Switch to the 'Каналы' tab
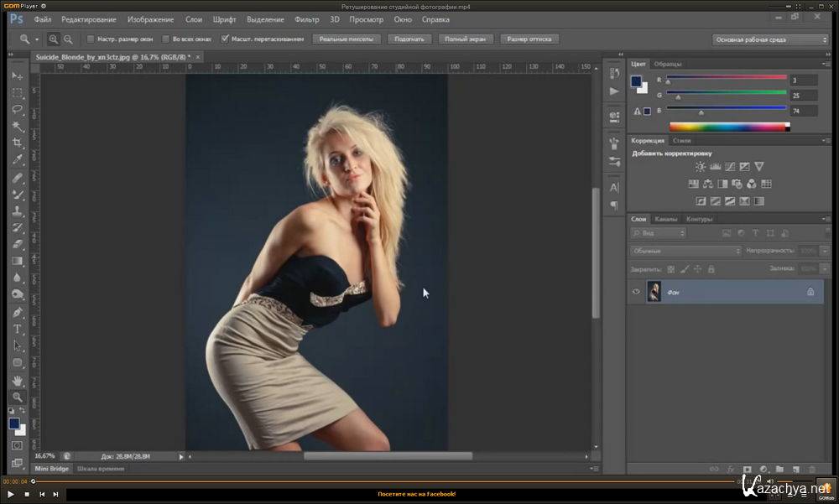Image resolution: width=839 pixels, height=504 pixels. pyautogui.click(x=666, y=220)
